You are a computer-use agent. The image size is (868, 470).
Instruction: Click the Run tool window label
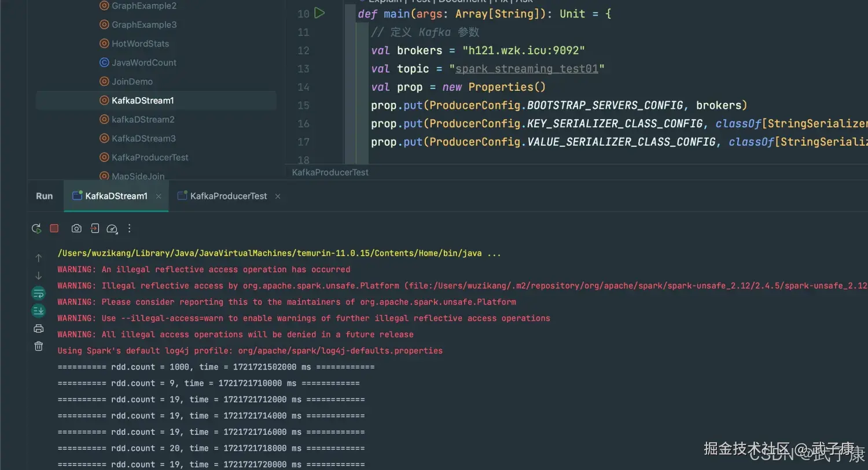[45, 196]
